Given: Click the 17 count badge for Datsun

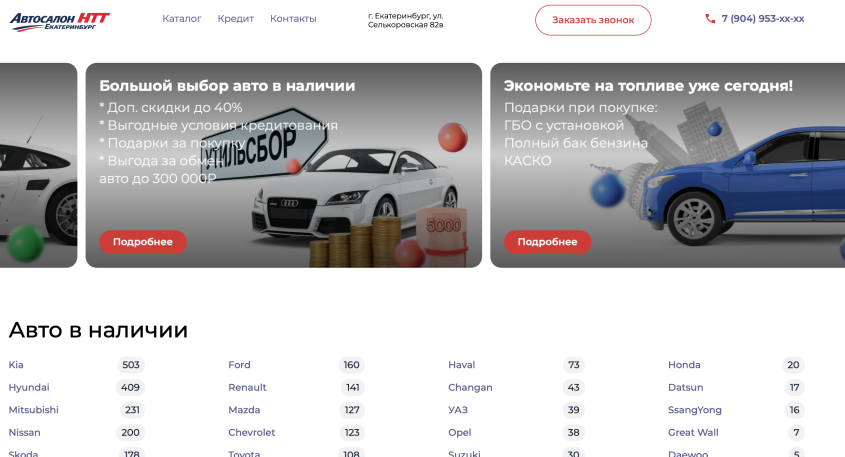Looking at the screenshot, I should pos(794,387).
